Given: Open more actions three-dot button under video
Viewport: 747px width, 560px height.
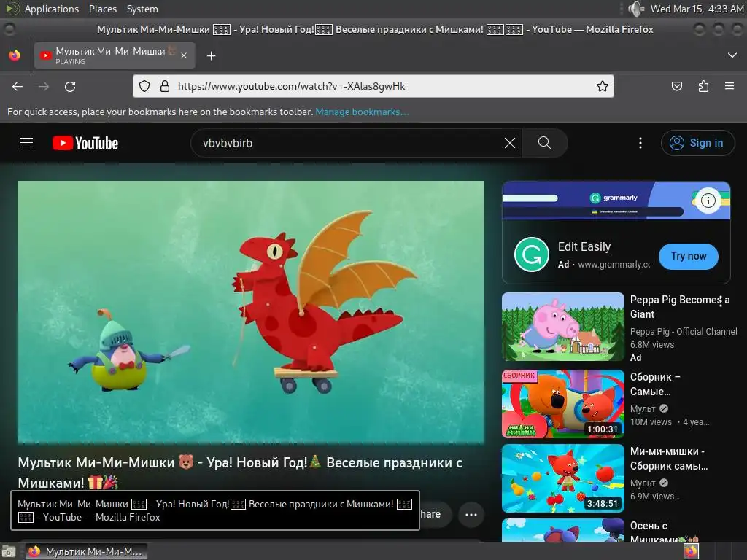Looking at the screenshot, I should point(471,514).
